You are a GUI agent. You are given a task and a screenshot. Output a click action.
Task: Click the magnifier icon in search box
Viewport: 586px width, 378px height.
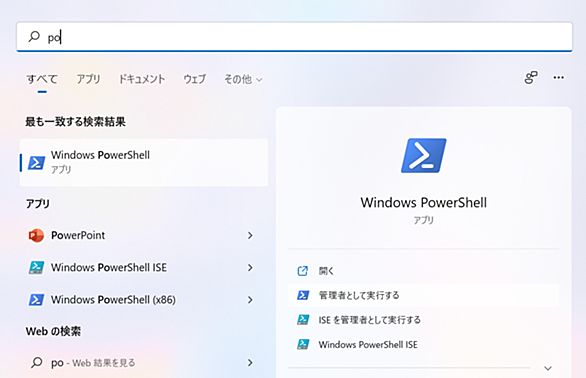[34, 36]
